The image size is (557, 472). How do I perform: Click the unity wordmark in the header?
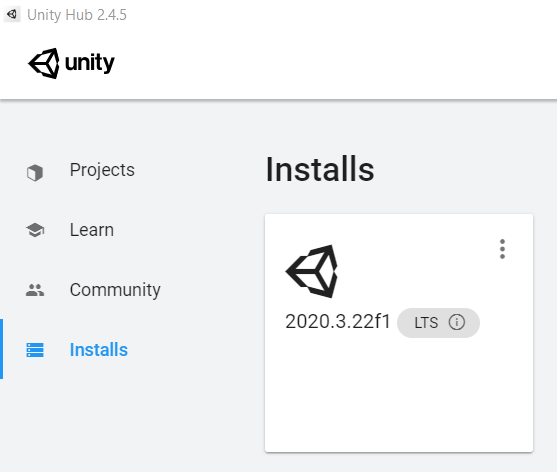pyautogui.click(x=90, y=63)
